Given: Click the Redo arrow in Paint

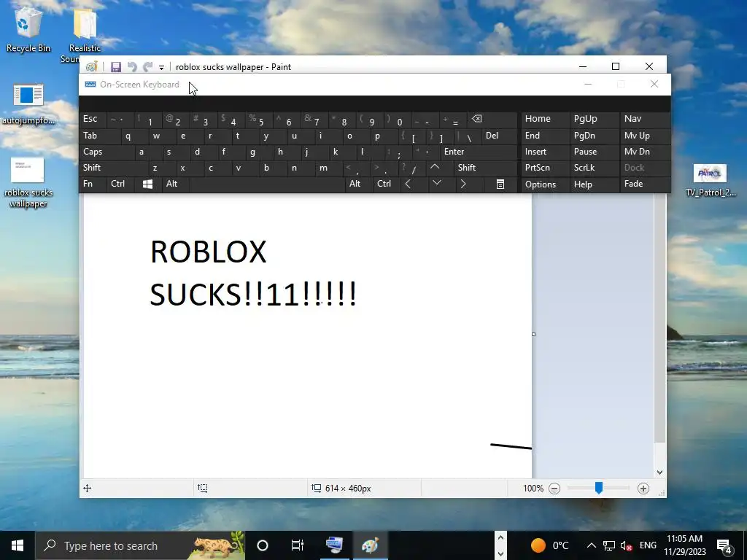Looking at the screenshot, I should [148, 67].
